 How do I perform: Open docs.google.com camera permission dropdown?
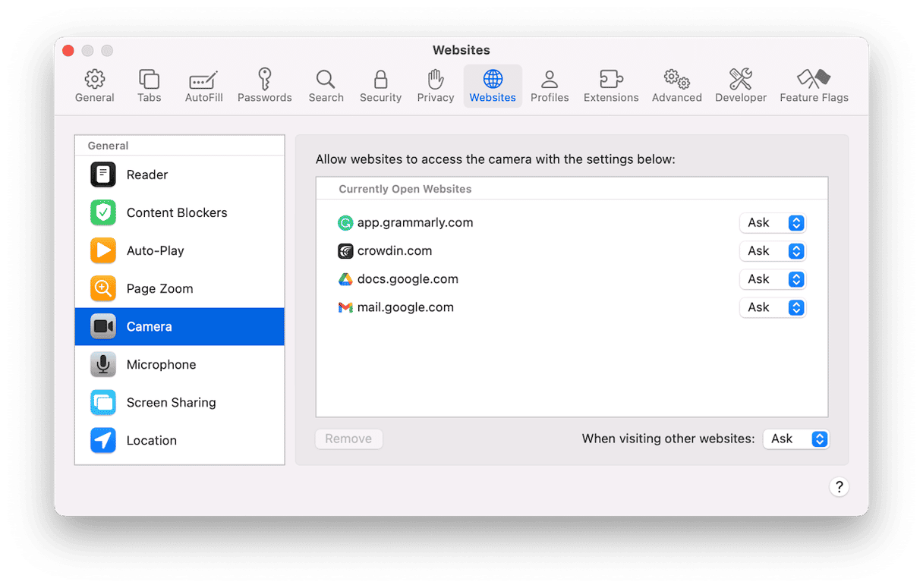pyautogui.click(x=772, y=279)
